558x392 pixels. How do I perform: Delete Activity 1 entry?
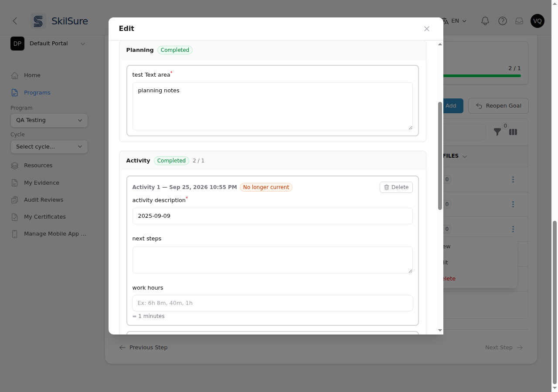pos(396,187)
